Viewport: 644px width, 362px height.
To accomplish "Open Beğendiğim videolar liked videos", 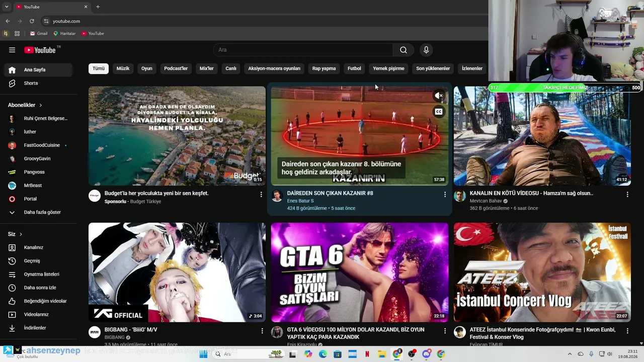I will click(38, 301).
